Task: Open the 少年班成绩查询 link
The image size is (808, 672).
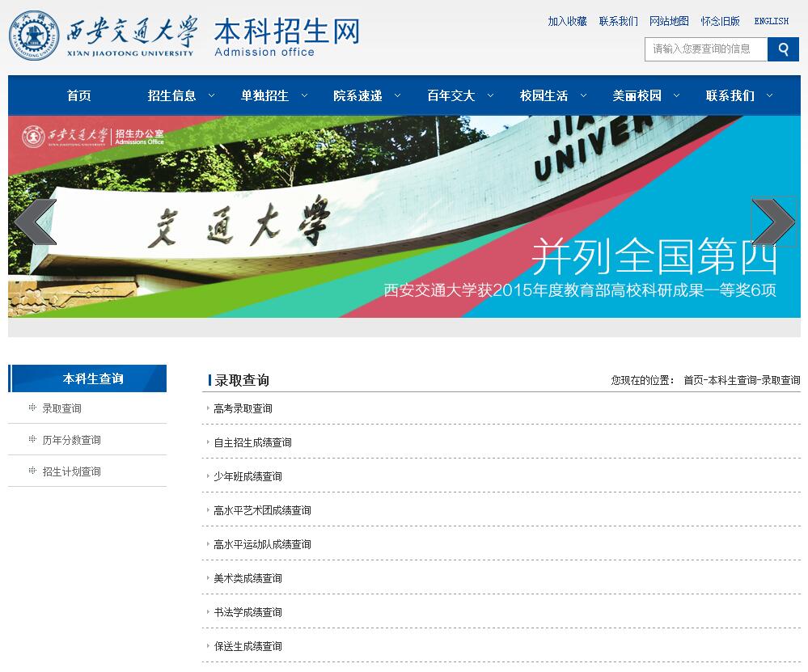Action: 247,476
